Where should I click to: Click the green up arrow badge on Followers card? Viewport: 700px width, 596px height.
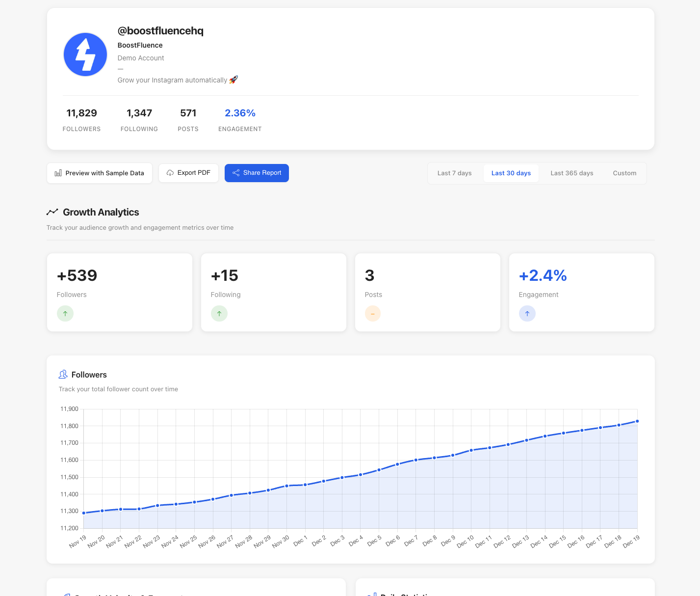[x=65, y=313]
